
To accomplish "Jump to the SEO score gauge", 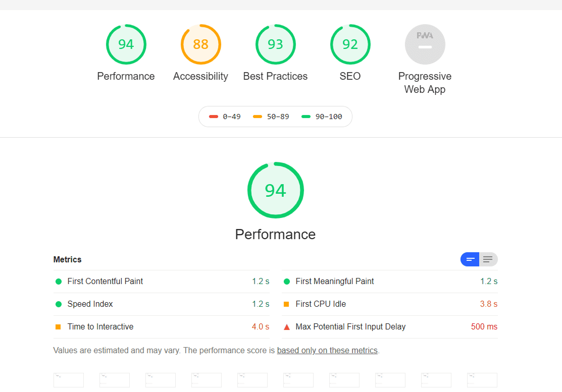I will pos(350,44).
